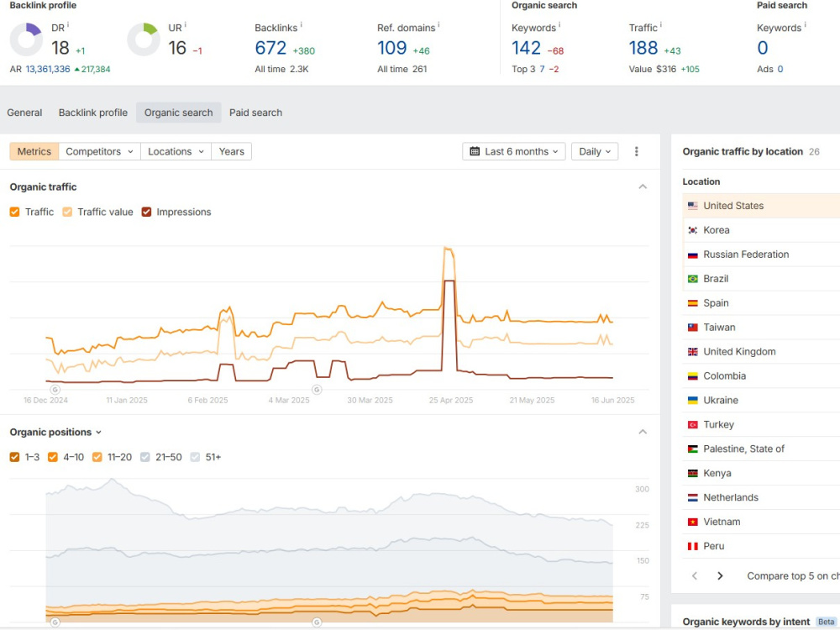Select the Netherlands location row

(761, 497)
